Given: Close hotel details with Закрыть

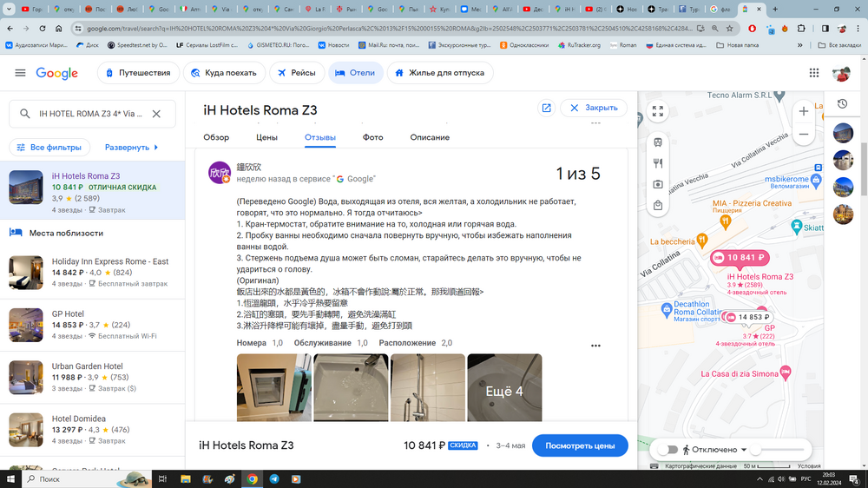Looking at the screenshot, I should (x=594, y=108).
